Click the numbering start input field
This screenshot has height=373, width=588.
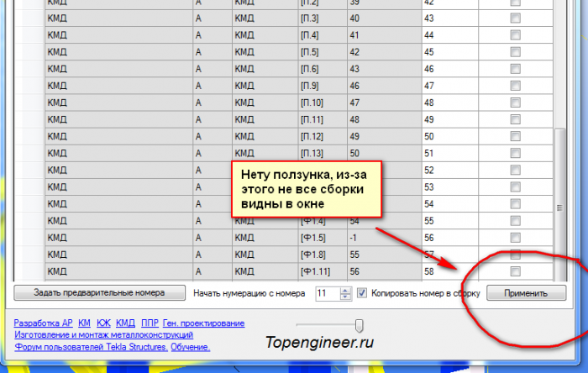[x=328, y=293]
